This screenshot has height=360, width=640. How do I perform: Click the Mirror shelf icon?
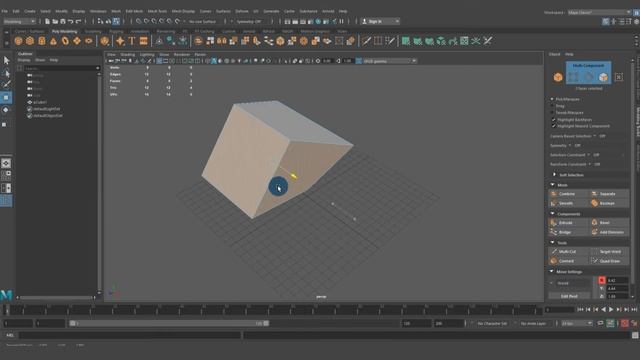click(x=222, y=41)
